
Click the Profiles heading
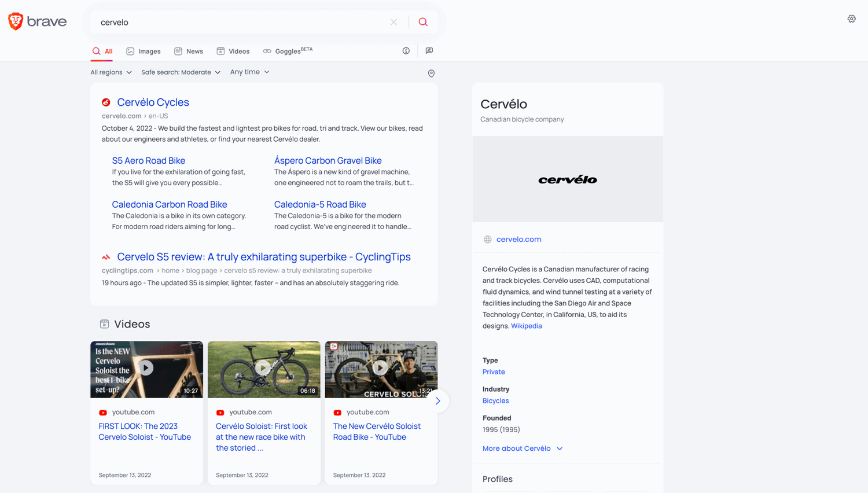[x=498, y=479]
